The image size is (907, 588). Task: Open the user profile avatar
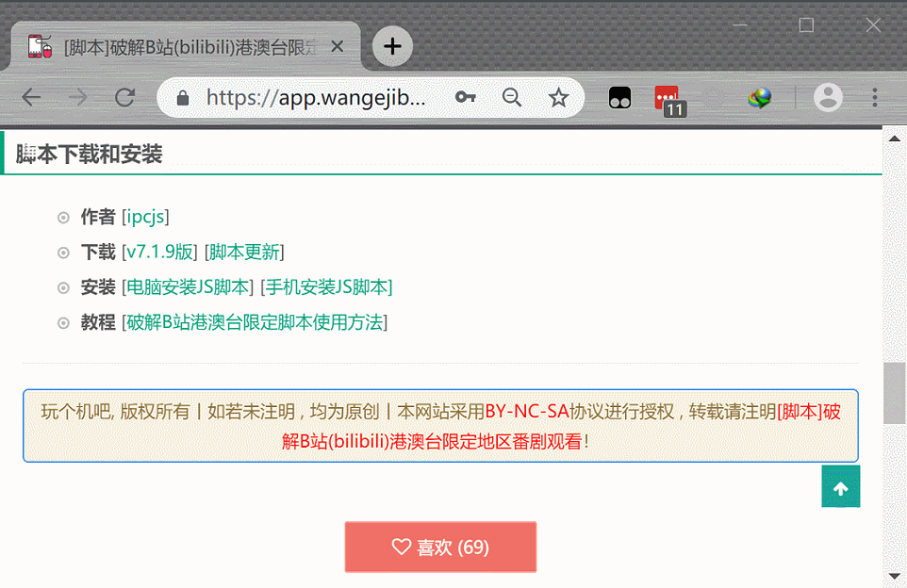tap(828, 97)
